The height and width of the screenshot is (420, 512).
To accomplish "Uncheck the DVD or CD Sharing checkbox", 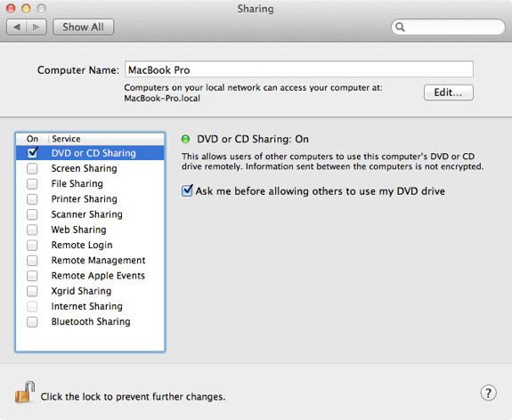I will (x=32, y=152).
